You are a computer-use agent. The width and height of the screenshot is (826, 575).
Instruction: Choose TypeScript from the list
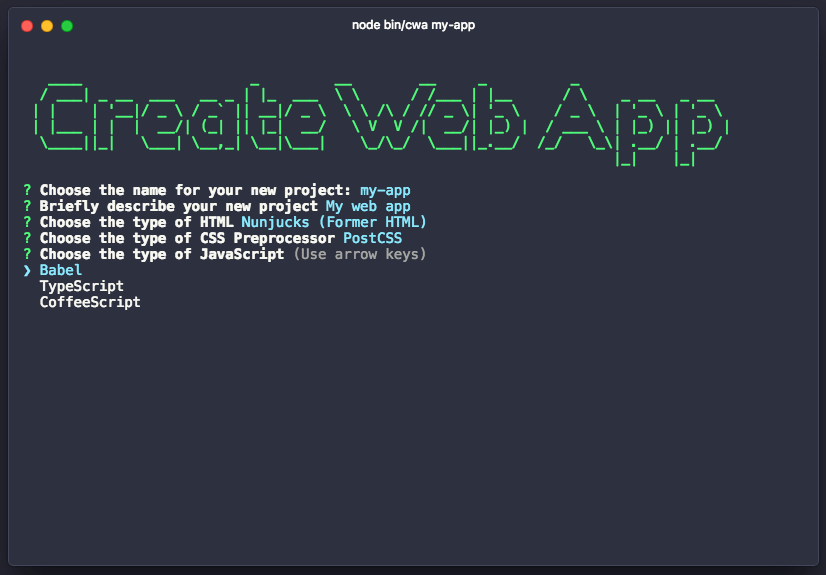coord(82,286)
